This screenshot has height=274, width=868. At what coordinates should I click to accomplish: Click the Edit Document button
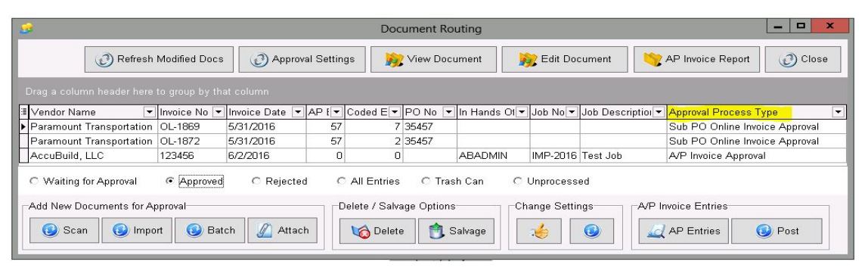point(565,59)
